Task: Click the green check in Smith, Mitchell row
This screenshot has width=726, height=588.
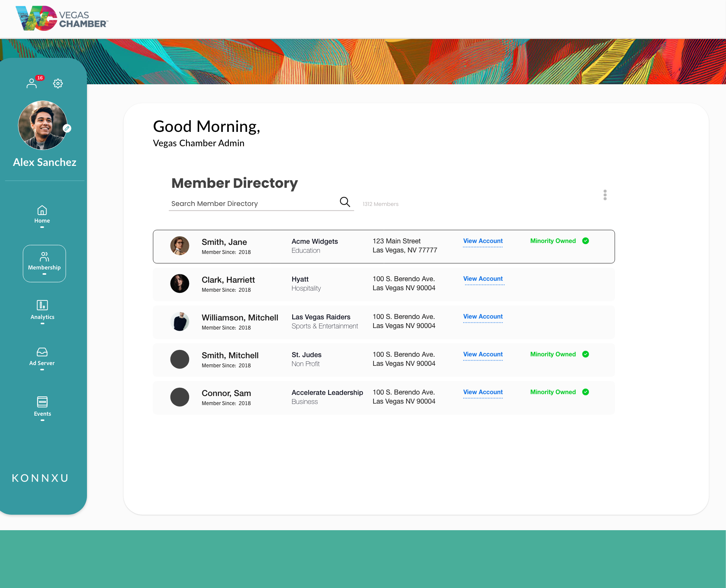Action: coord(586,354)
